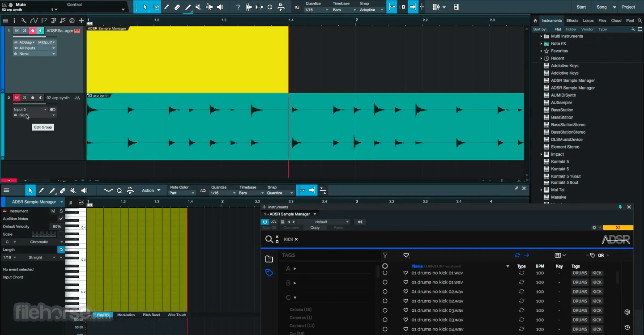Select the Arrow tool in the top toolbar

pyautogui.click(x=145, y=7)
